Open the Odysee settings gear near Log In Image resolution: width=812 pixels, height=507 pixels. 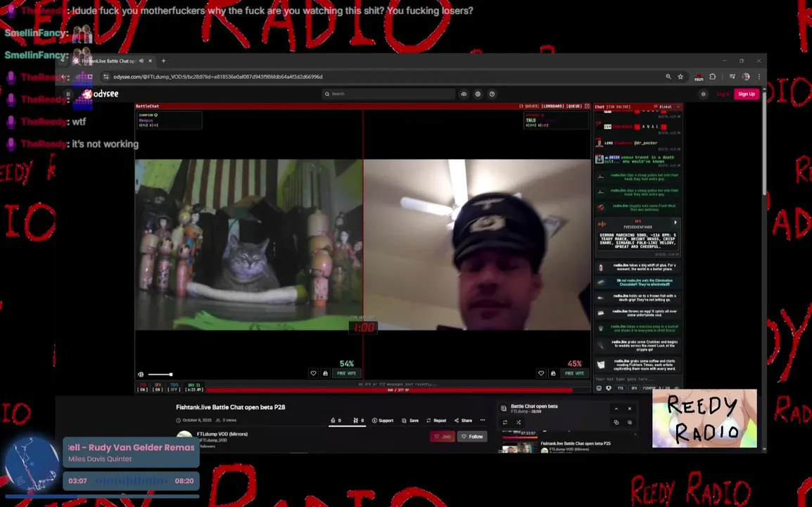(703, 94)
